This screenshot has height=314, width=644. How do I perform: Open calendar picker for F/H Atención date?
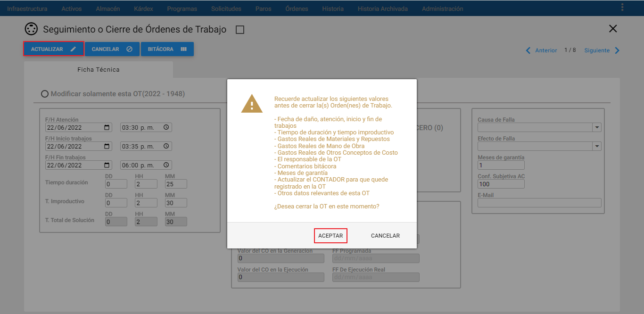(107, 127)
